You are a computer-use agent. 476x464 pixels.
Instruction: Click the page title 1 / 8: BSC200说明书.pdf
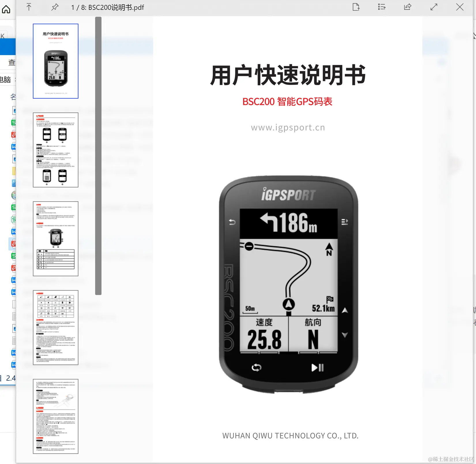pos(108,7)
